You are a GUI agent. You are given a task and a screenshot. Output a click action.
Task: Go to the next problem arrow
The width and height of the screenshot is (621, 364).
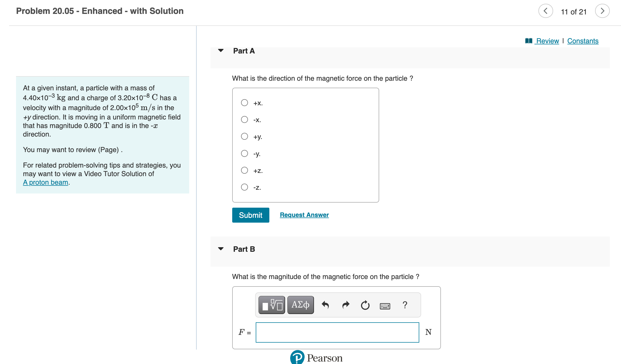602,11
